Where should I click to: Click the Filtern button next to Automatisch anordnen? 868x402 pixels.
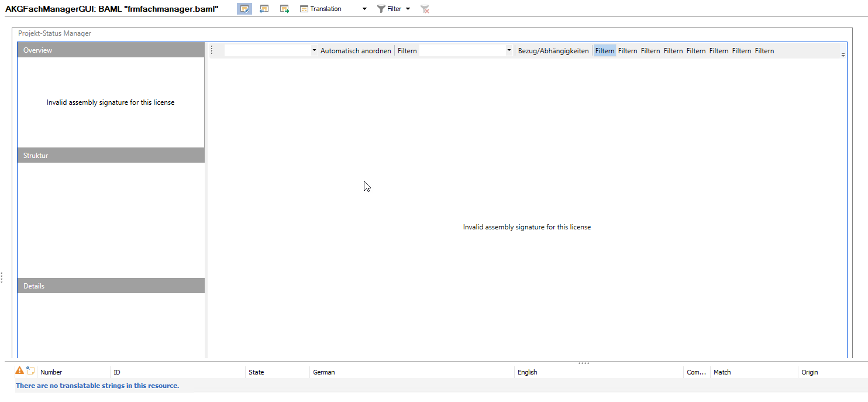pyautogui.click(x=407, y=50)
